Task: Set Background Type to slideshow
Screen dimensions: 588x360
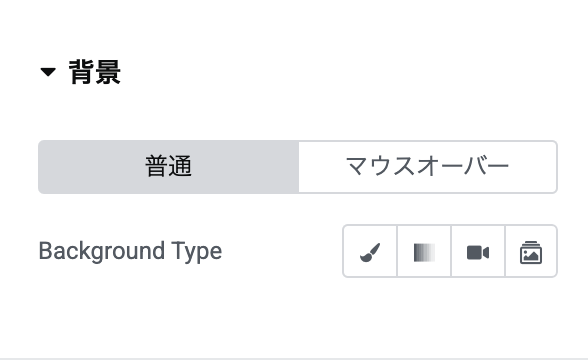Action: coord(531,251)
